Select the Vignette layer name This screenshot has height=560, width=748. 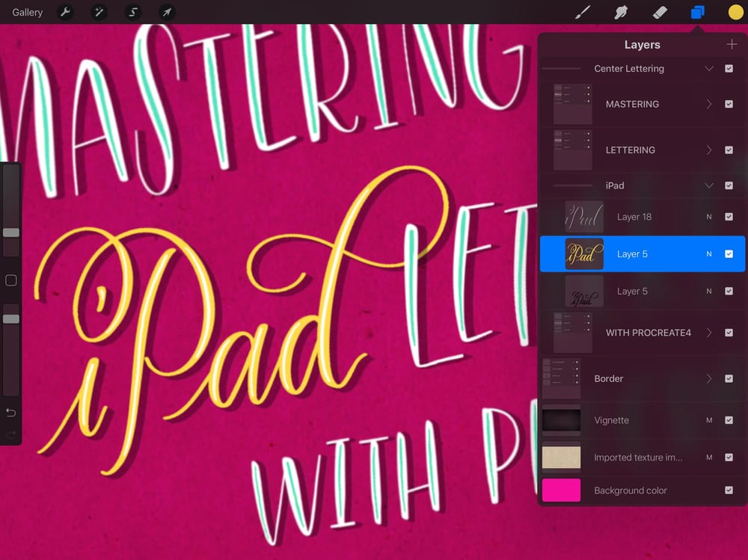tap(612, 419)
